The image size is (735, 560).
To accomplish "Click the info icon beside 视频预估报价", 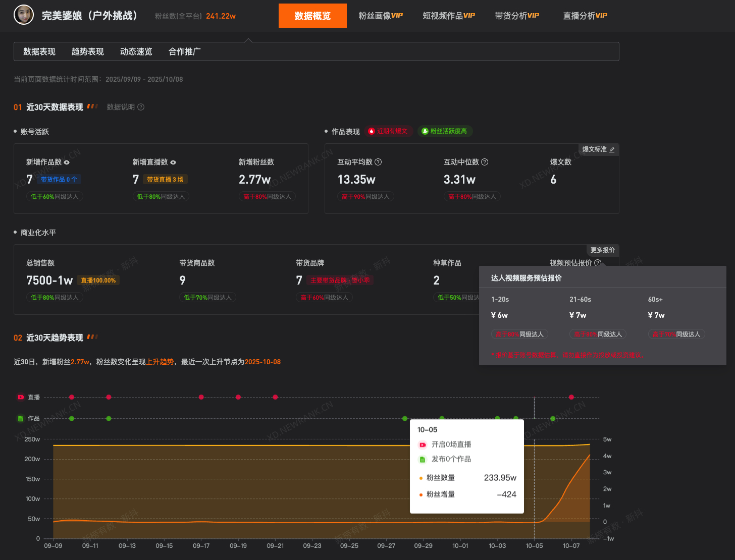I will (598, 263).
